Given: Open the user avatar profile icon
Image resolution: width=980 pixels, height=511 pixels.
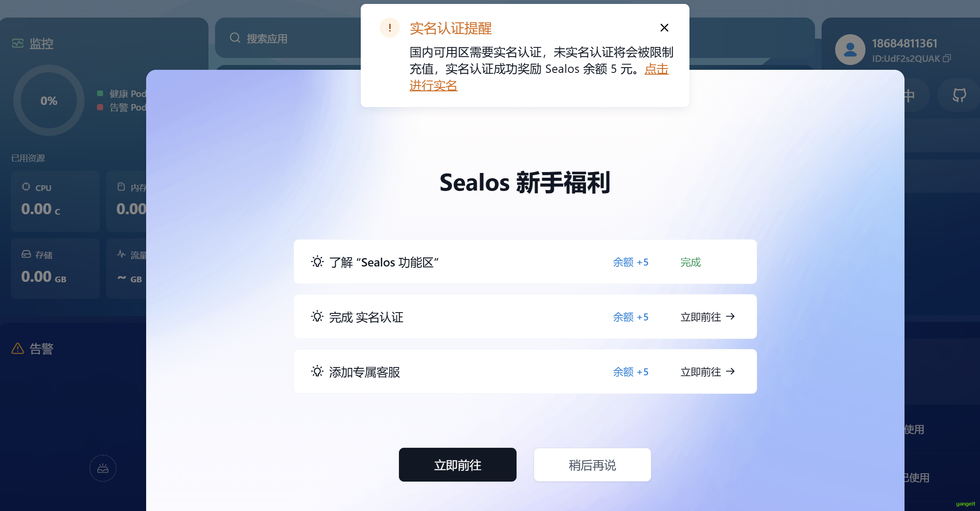Looking at the screenshot, I should tap(850, 49).
